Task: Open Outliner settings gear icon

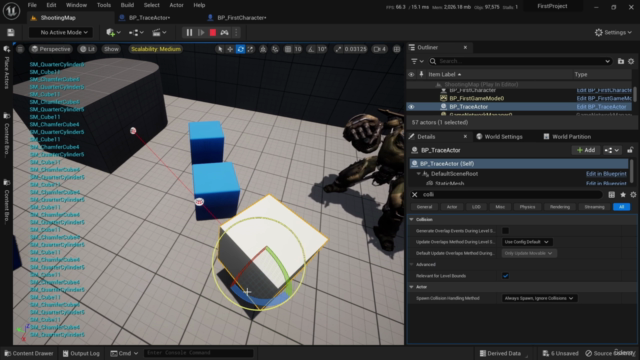Action: tap(631, 61)
